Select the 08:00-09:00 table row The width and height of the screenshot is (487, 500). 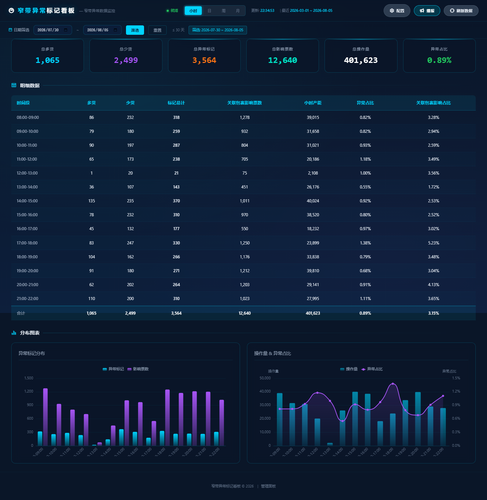[243, 117]
